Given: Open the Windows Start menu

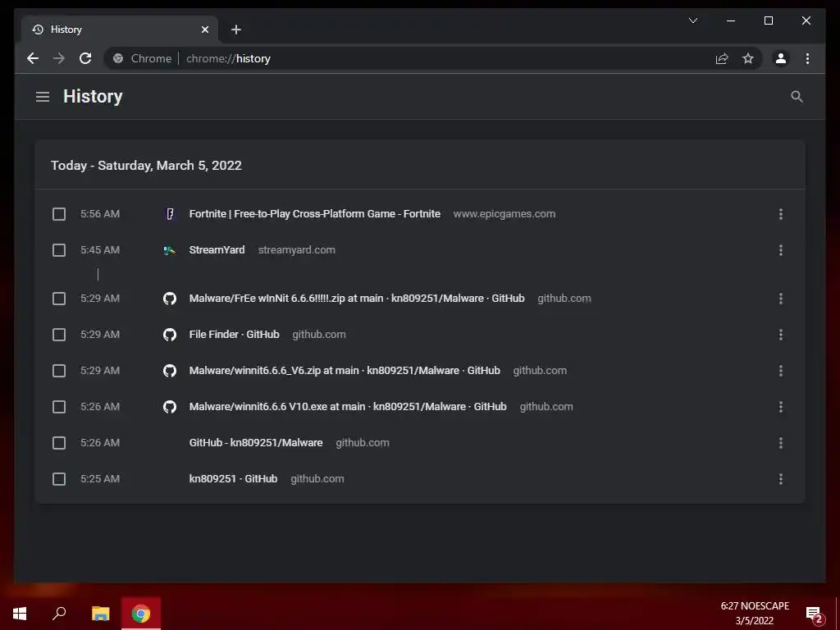Looking at the screenshot, I should pos(20,614).
